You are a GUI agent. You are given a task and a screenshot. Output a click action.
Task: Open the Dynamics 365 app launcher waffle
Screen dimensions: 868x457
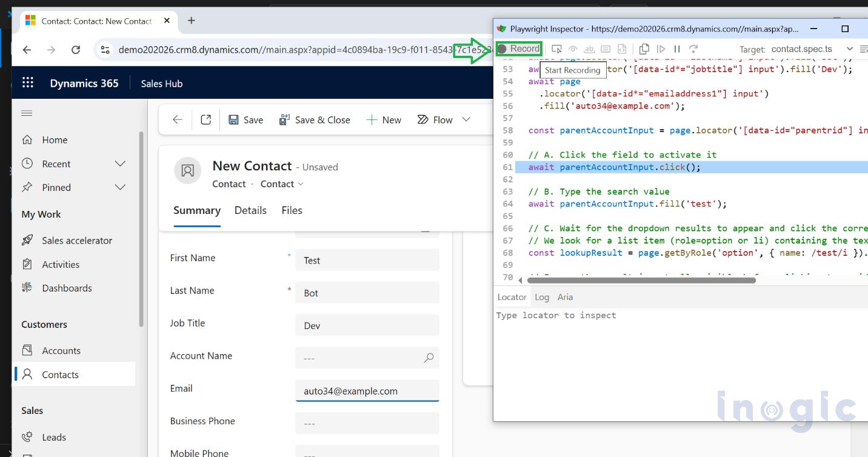click(27, 83)
